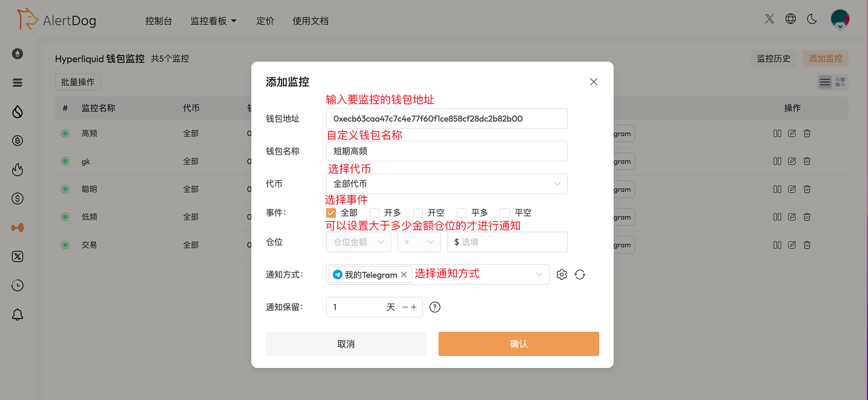Viewport: 868px width, 400px height.
Task: Focus the 钱包名称 input field
Action: click(447, 151)
